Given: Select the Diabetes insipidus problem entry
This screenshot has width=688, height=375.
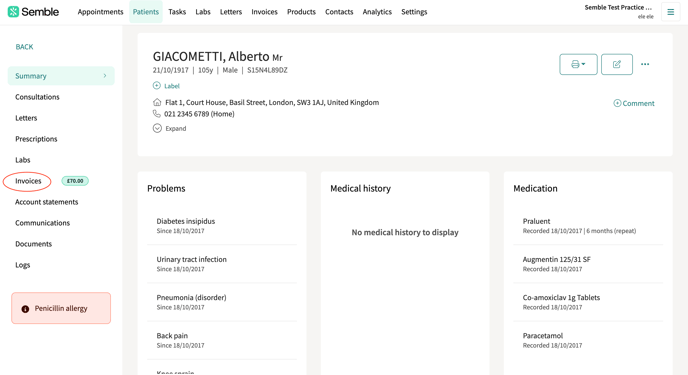Looking at the screenshot, I should pyautogui.click(x=222, y=225).
